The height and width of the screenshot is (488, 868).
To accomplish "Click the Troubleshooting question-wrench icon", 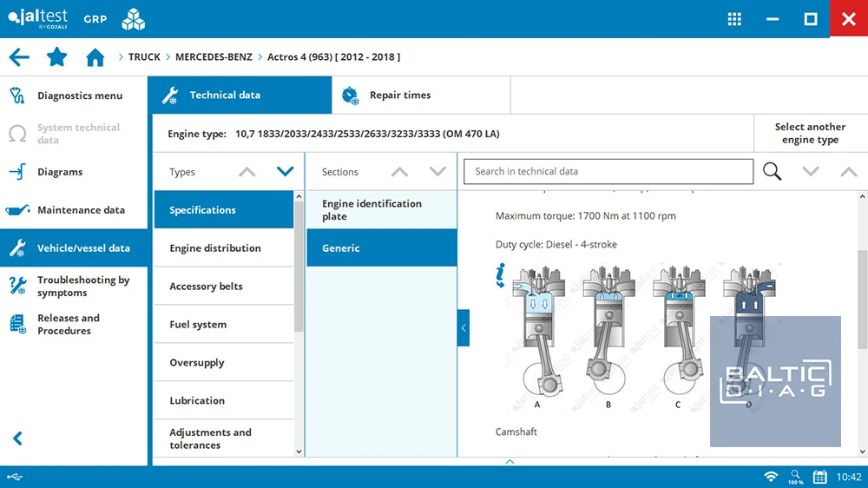I will pyautogui.click(x=17, y=286).
